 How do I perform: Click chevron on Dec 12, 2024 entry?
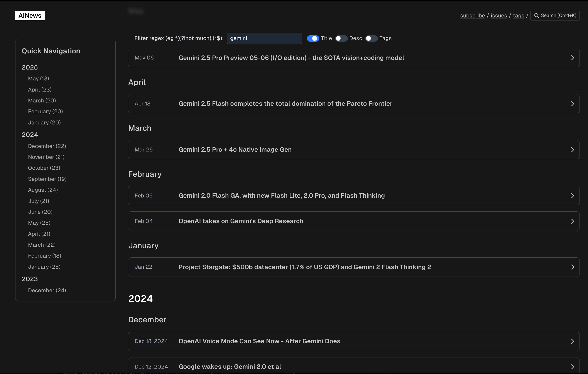[x=572, y=367]
